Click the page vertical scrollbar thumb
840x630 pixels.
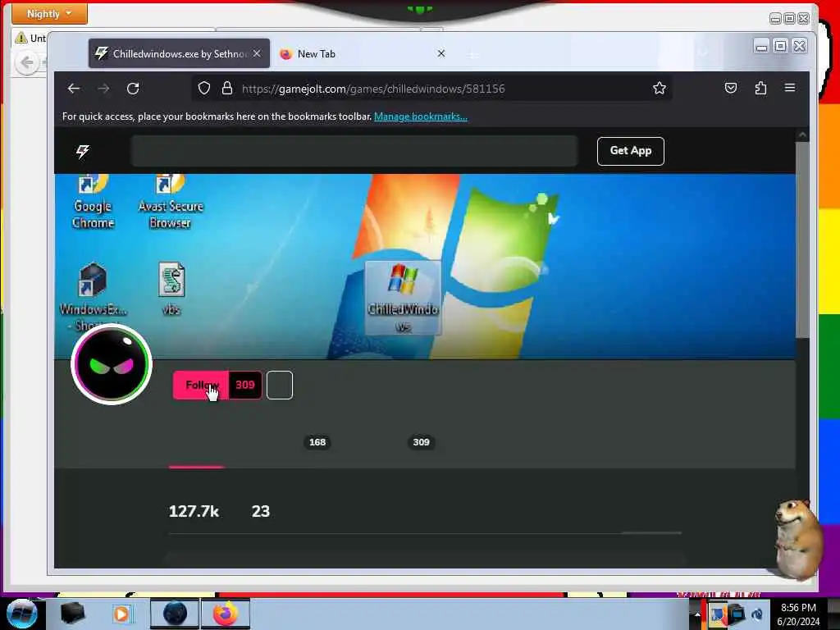(802, 240)
